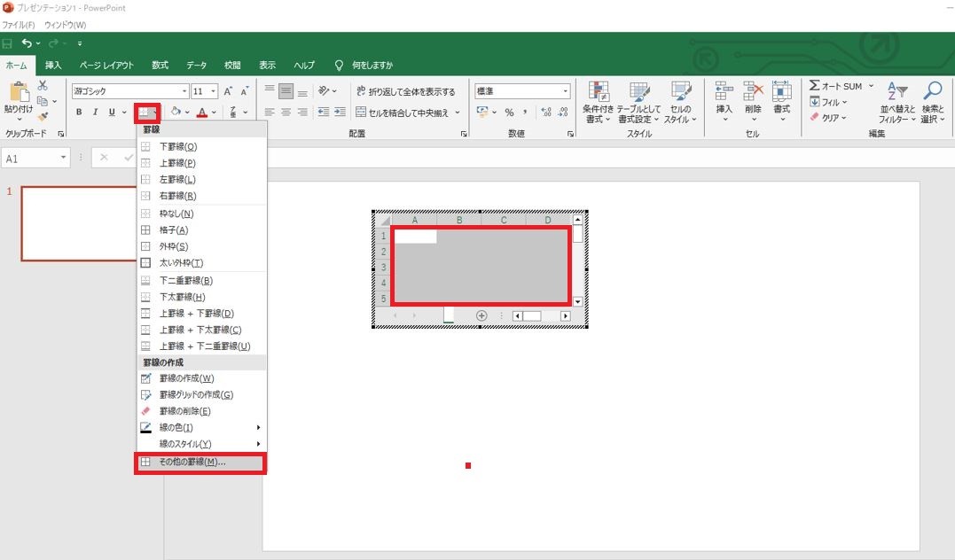Click the decrease indent icon
The height and width of the screenshot is (560, 955).
coord(324,112)
